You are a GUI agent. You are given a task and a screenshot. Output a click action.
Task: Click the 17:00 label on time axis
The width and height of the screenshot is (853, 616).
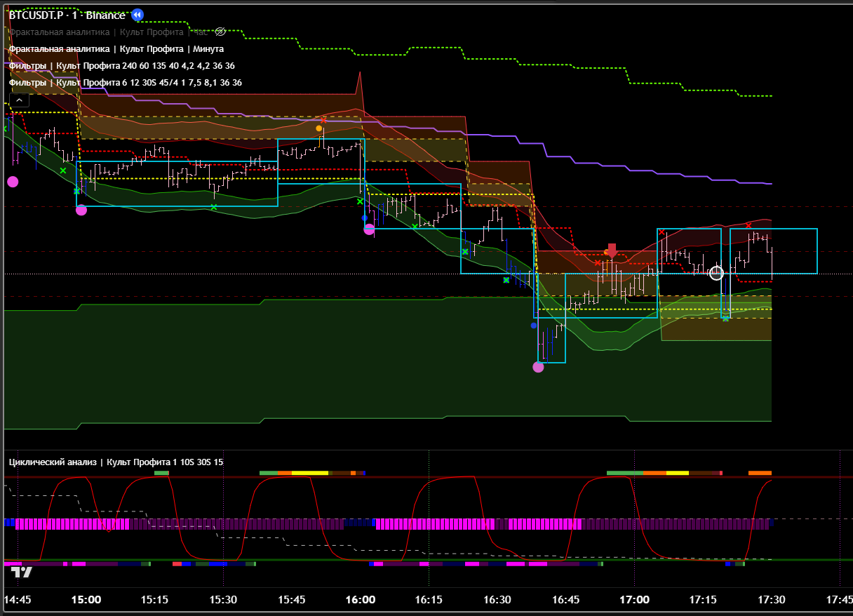pos(634,600)
